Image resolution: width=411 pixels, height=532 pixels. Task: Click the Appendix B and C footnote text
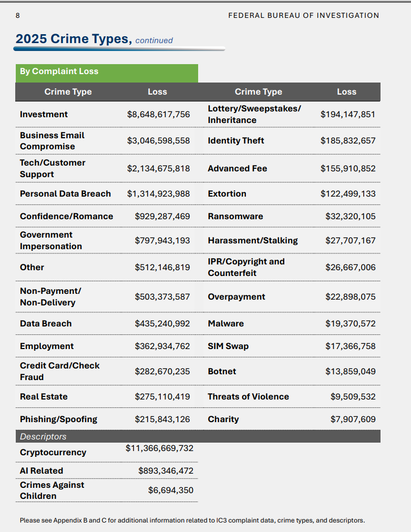pyautogui.click(x=192, y=520)
